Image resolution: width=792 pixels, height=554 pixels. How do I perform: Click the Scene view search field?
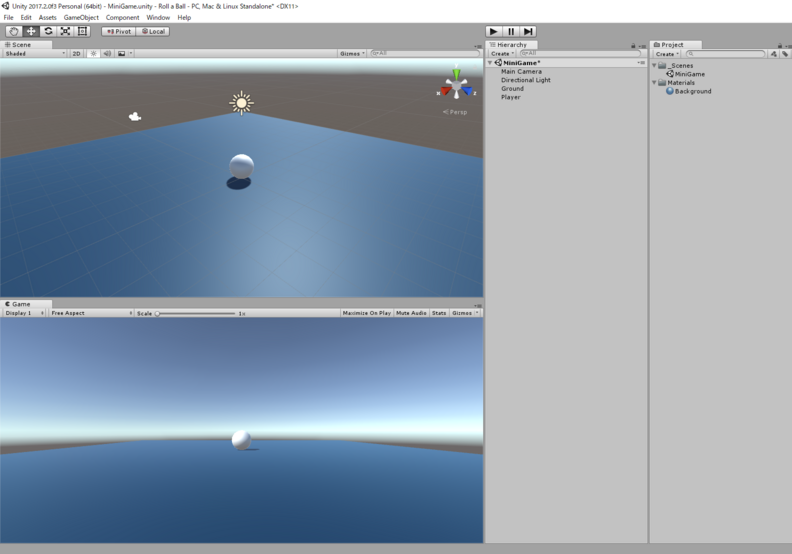coord(425,53)
